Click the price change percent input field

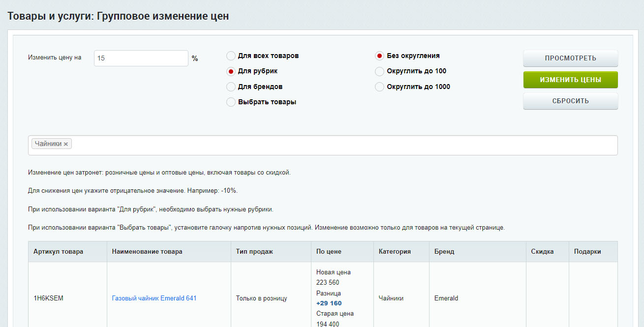[x=141, y=58]
